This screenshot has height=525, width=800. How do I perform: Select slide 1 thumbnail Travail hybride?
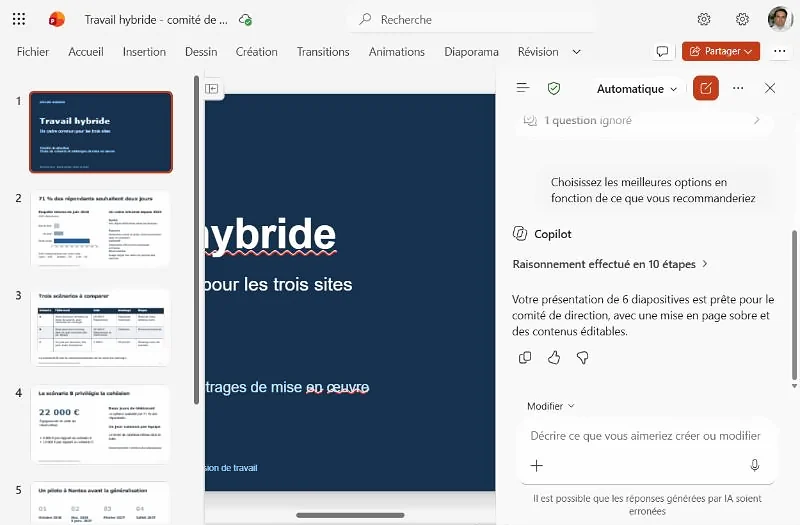click(x=101, y=132)
